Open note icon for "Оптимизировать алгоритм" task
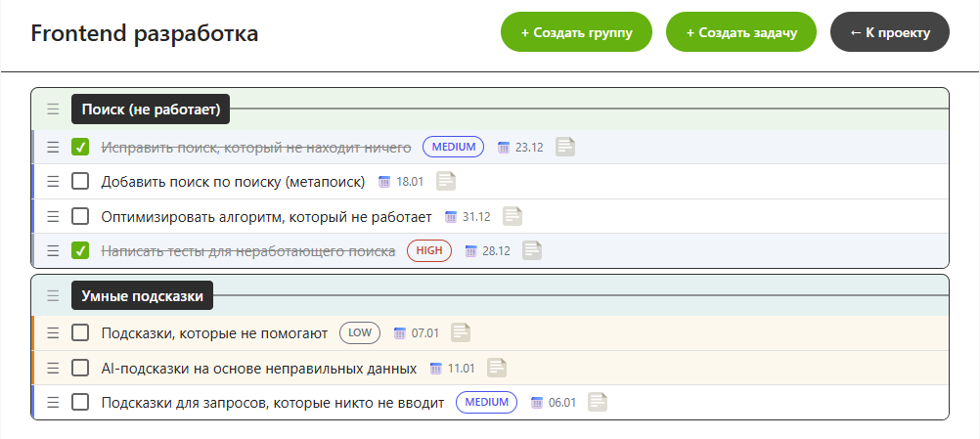The width and height of the screenshot is (980, 439). click(x=512, y=216)
